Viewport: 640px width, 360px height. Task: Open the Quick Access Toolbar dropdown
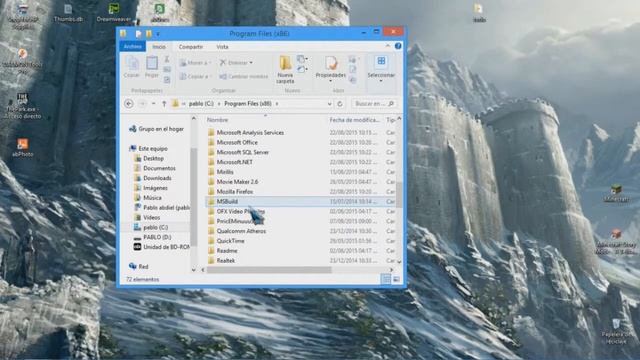pos(158,34)
